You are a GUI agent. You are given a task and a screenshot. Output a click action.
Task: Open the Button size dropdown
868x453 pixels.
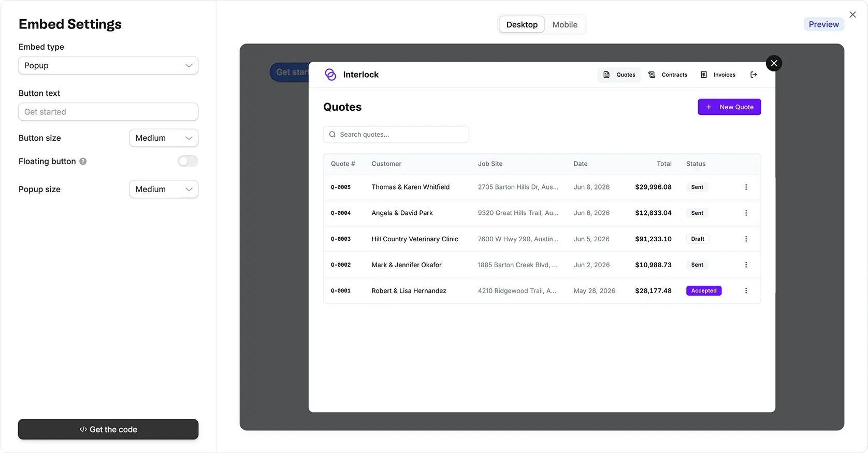(164, 138)
